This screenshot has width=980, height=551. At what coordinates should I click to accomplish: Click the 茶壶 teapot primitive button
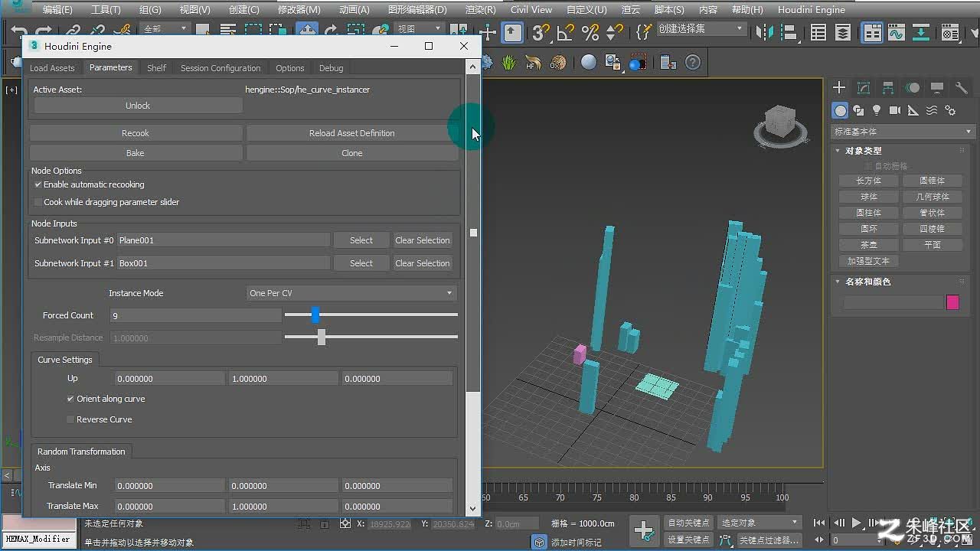tap(868, 245)
